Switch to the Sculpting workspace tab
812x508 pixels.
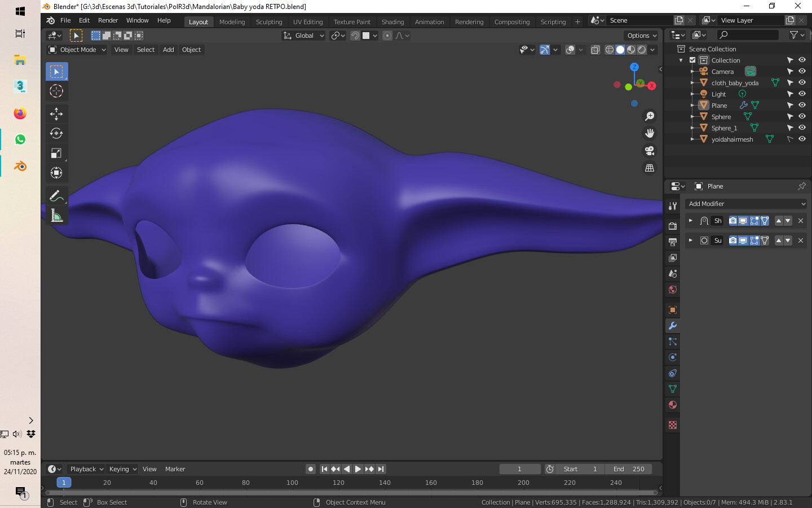268,22
